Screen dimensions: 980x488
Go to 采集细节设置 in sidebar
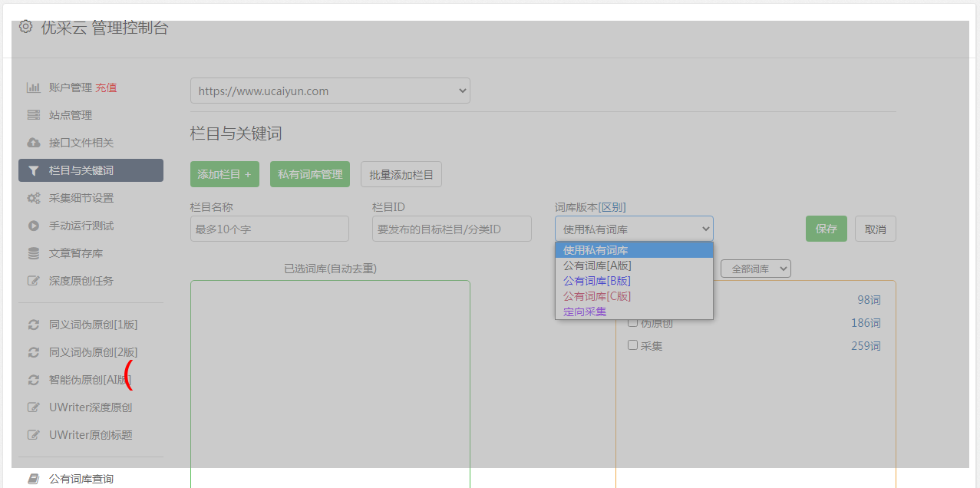click(81, 198)
